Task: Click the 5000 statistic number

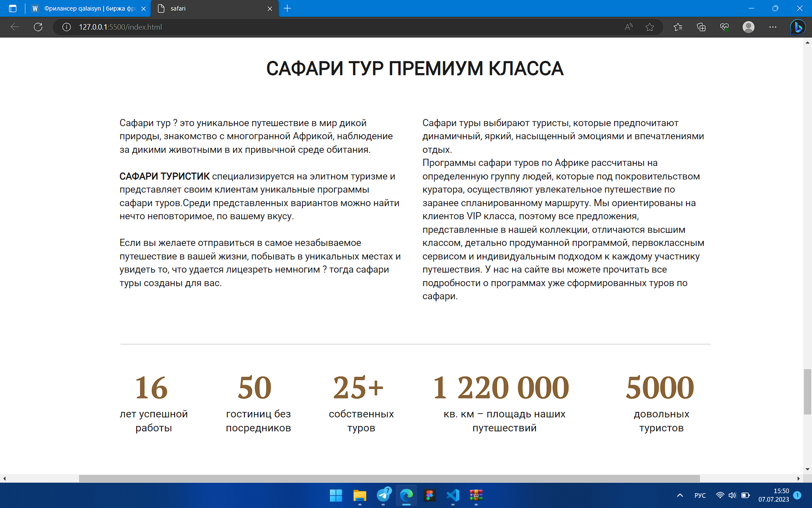Action: click(660, 388)
